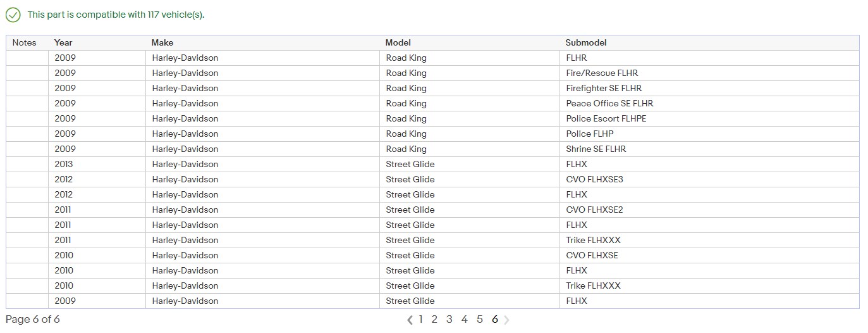The width and height of the screenshot is (868, 333).
Task: Go to page 2 of results
Action: coord(434,319)
